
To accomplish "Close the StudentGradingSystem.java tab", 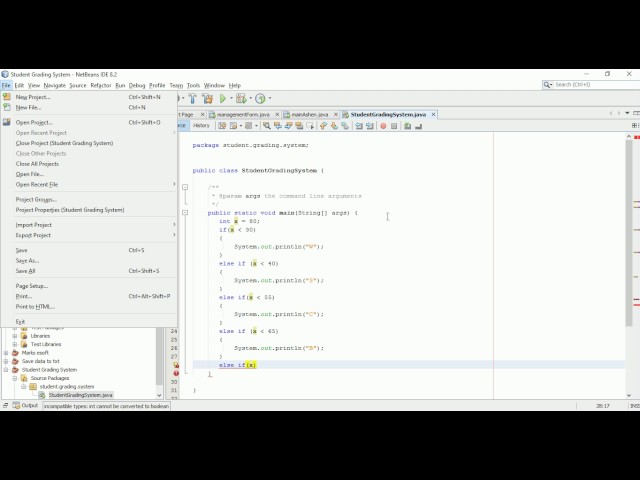I will (x=433, y=114).
